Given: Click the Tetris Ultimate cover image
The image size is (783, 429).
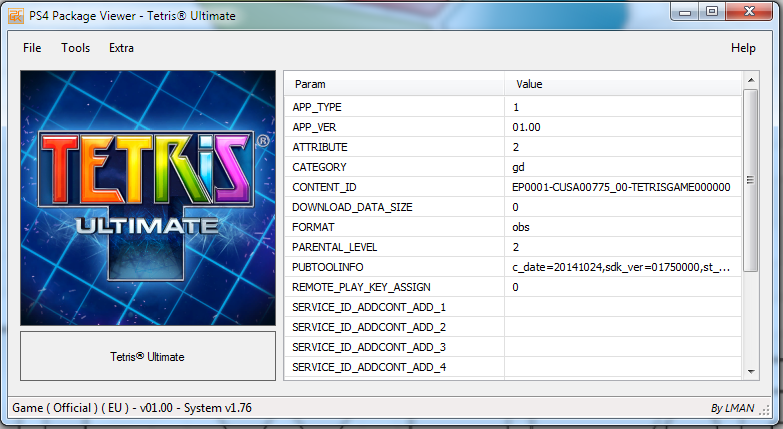Looking at the screenshot, I should click(147, 197).
